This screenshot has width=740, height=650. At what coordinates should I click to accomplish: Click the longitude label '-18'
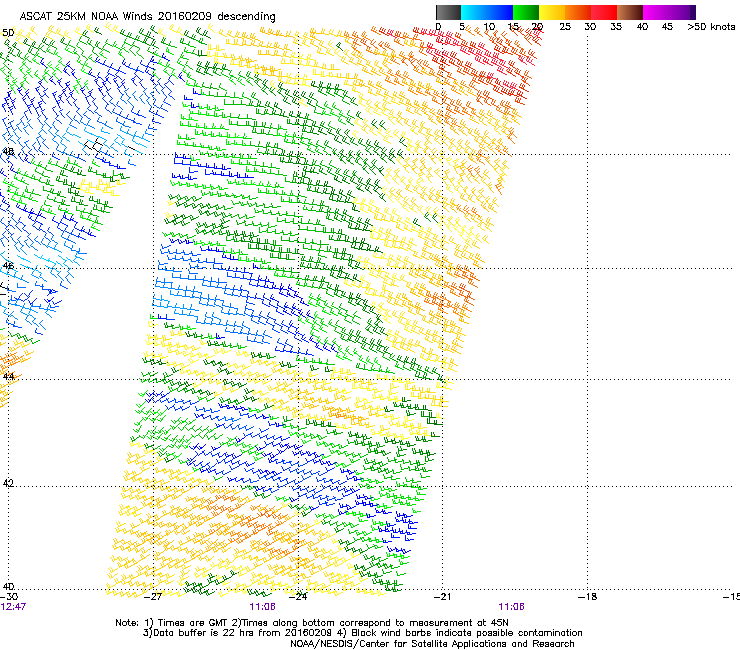pos(588,597)
